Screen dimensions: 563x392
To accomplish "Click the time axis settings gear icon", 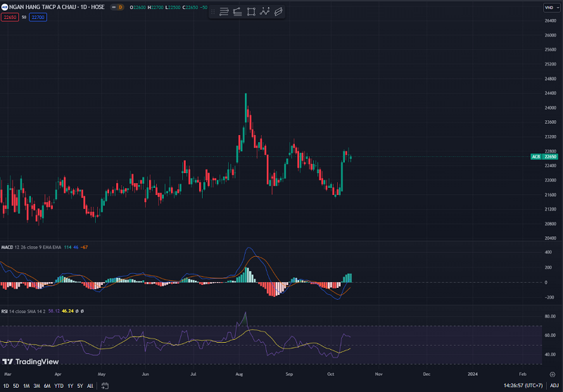I will (x=552, y=374).
